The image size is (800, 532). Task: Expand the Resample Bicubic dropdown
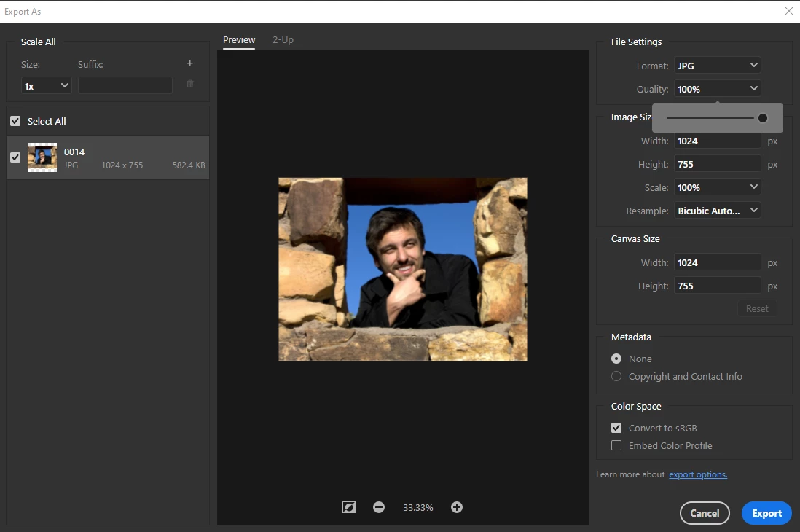click(717, 211)
